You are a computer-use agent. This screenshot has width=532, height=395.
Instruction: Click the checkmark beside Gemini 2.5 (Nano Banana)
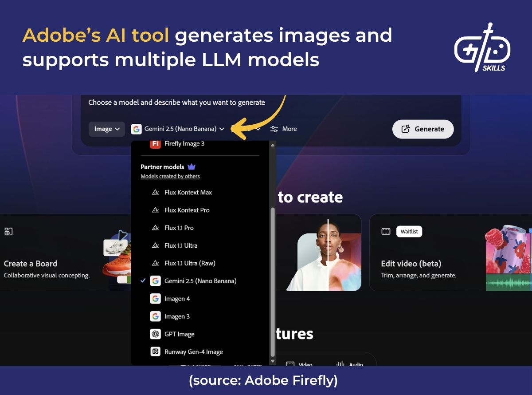pyautogui.click(x=143, y=280)
